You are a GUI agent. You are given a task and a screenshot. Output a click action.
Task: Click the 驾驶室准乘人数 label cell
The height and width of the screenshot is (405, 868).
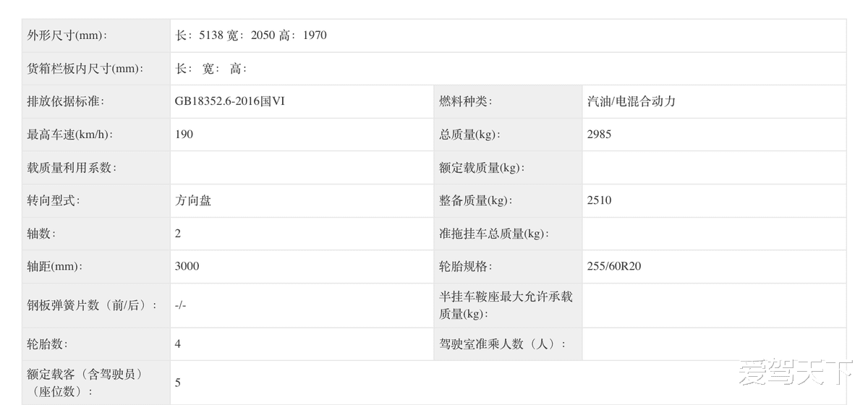tap(503, 344)
